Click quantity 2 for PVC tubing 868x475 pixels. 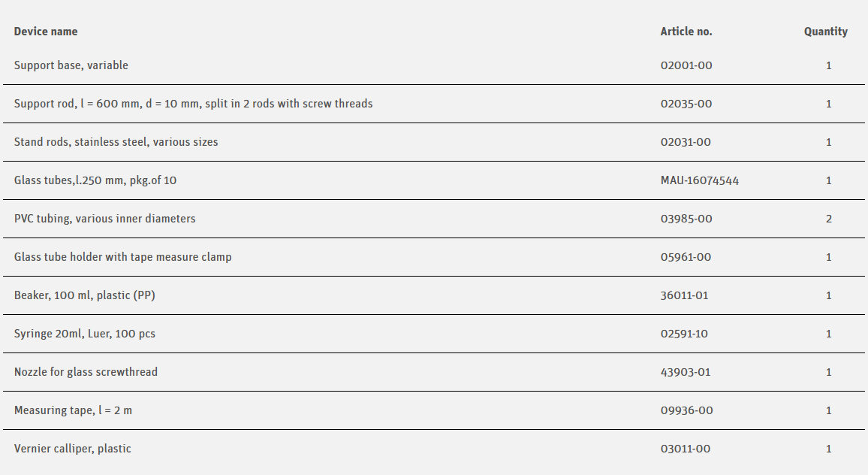(829, 219)
